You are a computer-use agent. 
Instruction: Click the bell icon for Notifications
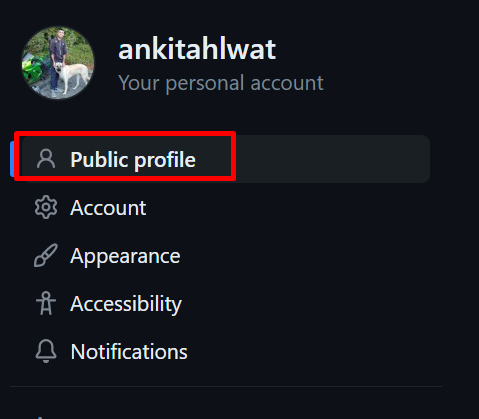point(46,351)
